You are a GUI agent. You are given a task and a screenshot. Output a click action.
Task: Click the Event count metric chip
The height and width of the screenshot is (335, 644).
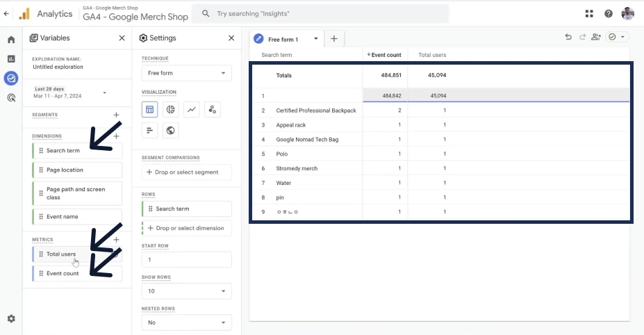pyautogui.click(x=77, y=273)
